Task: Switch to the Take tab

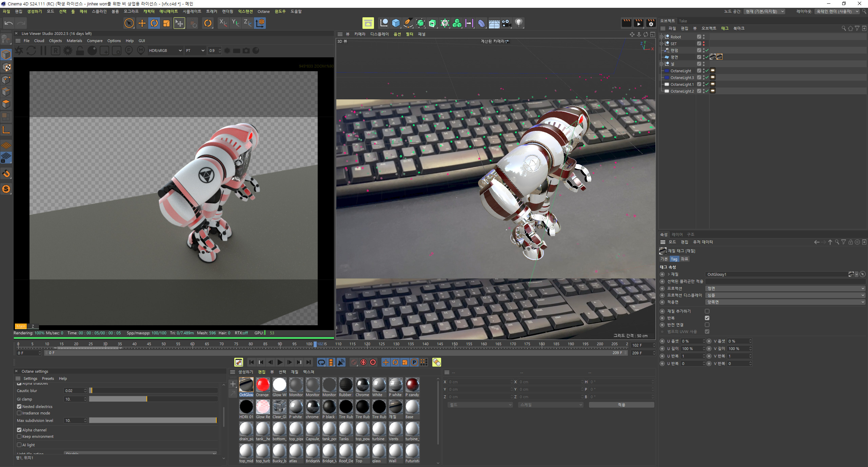Action: [683, 21]
